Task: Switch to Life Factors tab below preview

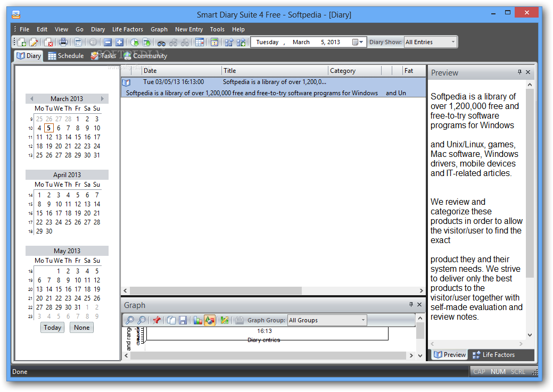Action: tap(493, 355)
